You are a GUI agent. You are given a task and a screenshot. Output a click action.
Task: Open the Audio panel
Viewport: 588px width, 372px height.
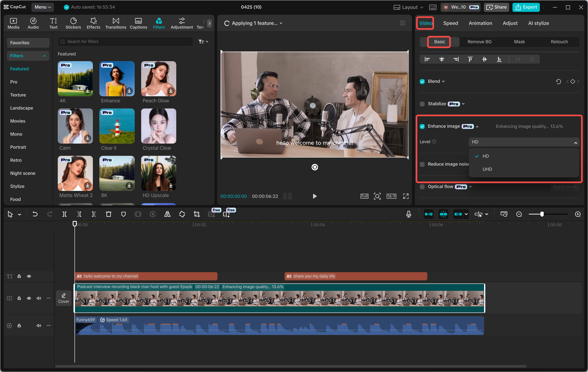[33, 23]
